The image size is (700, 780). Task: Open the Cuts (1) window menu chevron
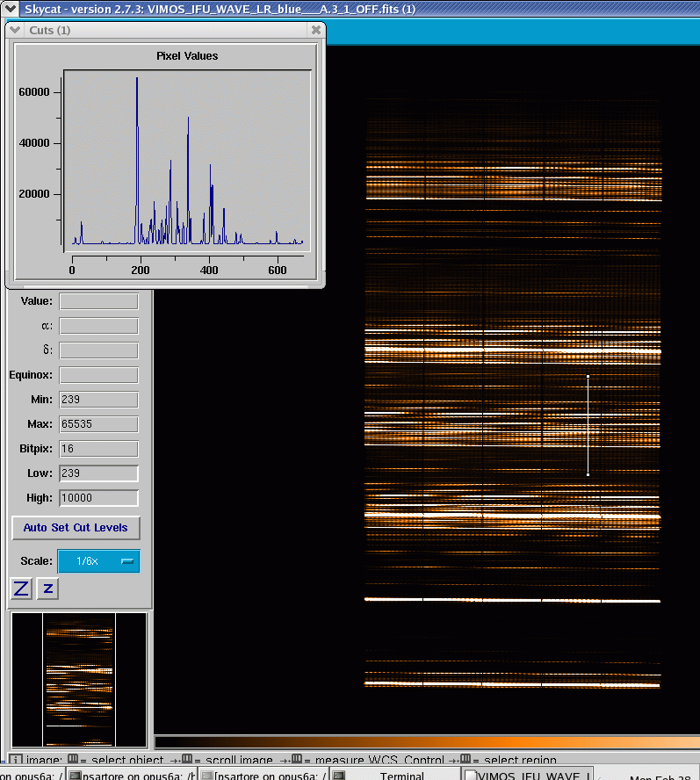15,30
